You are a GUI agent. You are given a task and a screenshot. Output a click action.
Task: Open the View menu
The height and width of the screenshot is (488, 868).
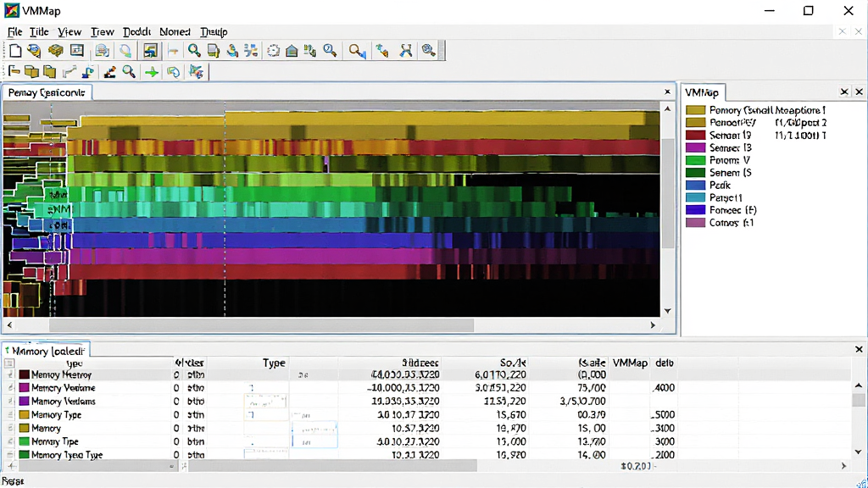[70, 32]
